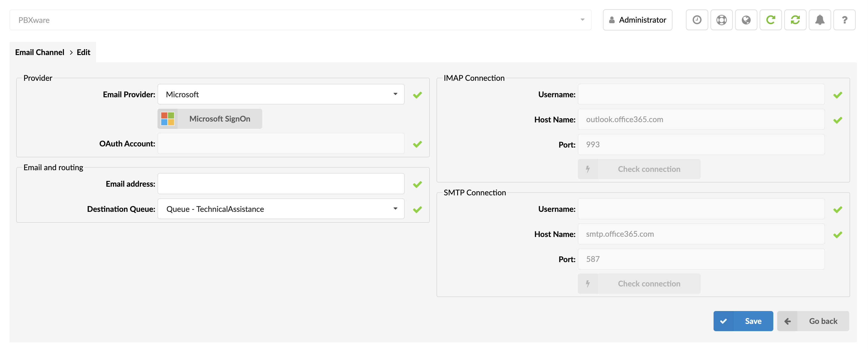This screenshot has height=351, width=868.
Task: Click the reload/refresh icon in toolbar
Action: pyautogui.click(x=771, y=19)
